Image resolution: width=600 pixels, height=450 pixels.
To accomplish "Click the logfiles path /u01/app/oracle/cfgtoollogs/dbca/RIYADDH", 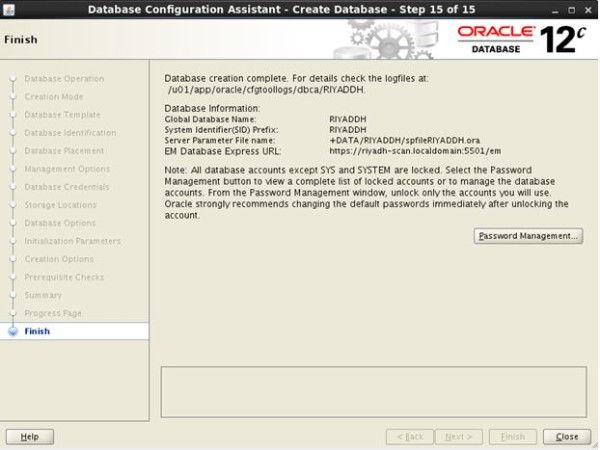I will 267,90.
